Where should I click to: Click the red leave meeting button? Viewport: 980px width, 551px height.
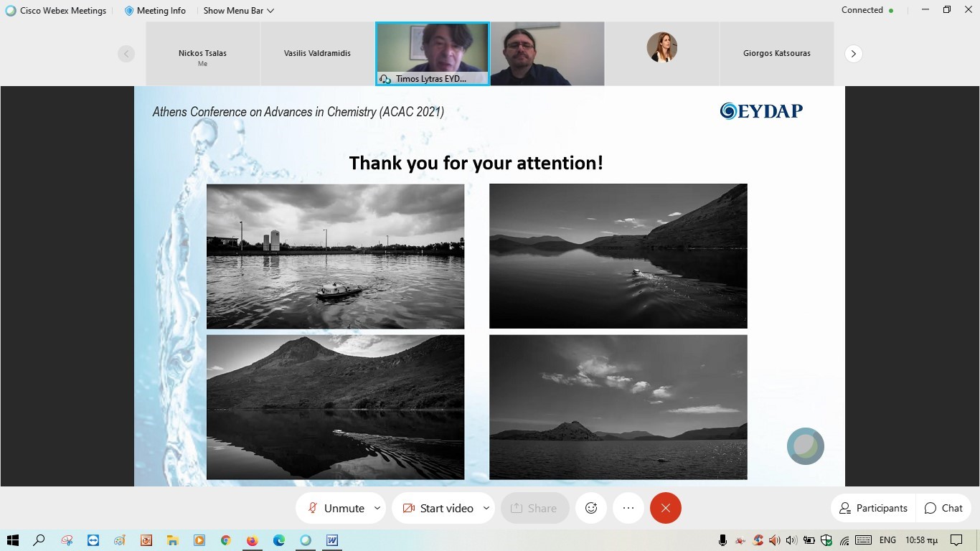point(665,508)
